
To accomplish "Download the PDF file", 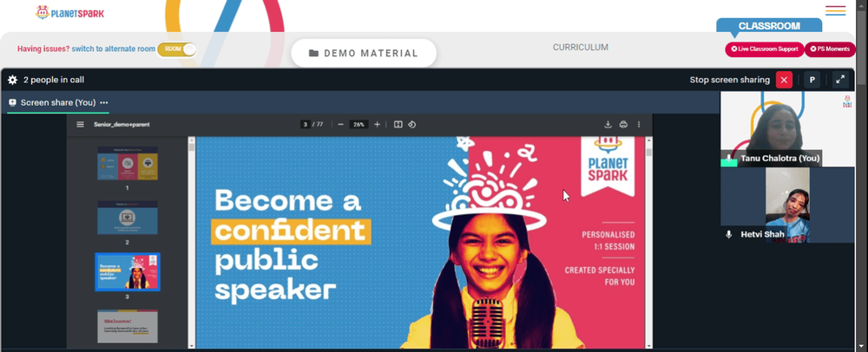I will [608, 124].
